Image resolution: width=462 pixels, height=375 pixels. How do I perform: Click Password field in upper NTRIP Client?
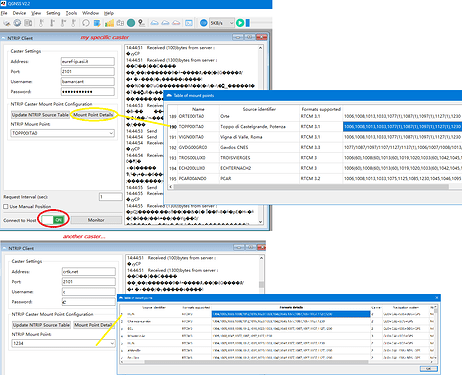pos(88,92)
